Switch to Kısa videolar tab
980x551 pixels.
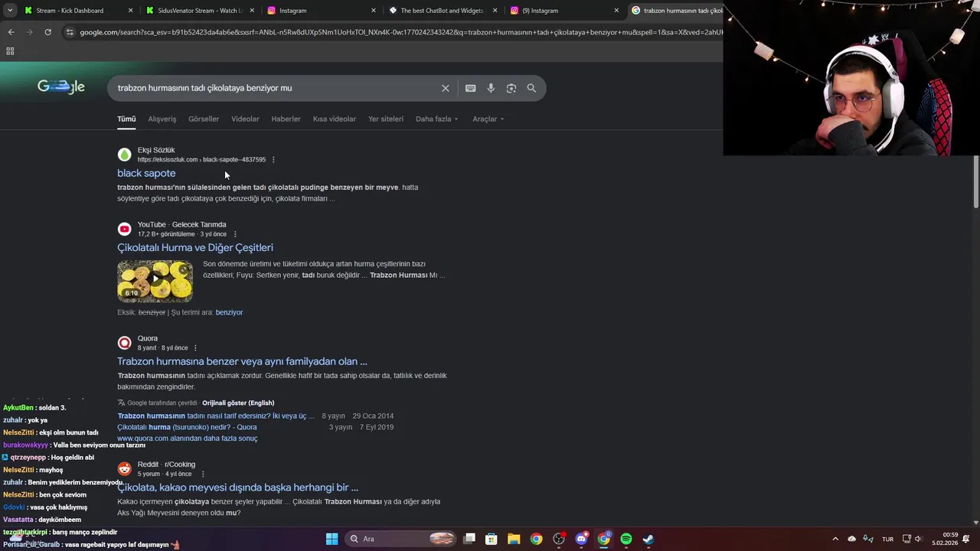335,119
